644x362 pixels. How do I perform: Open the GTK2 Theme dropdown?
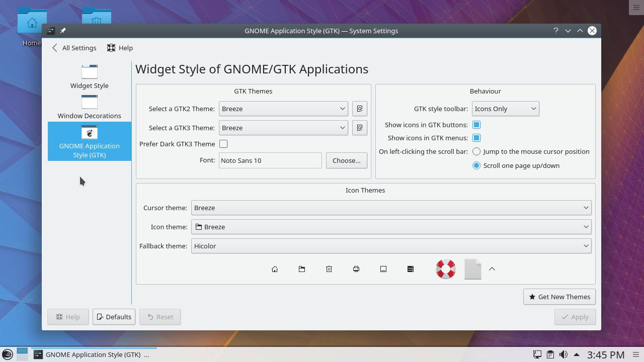[x=283, y=109]
